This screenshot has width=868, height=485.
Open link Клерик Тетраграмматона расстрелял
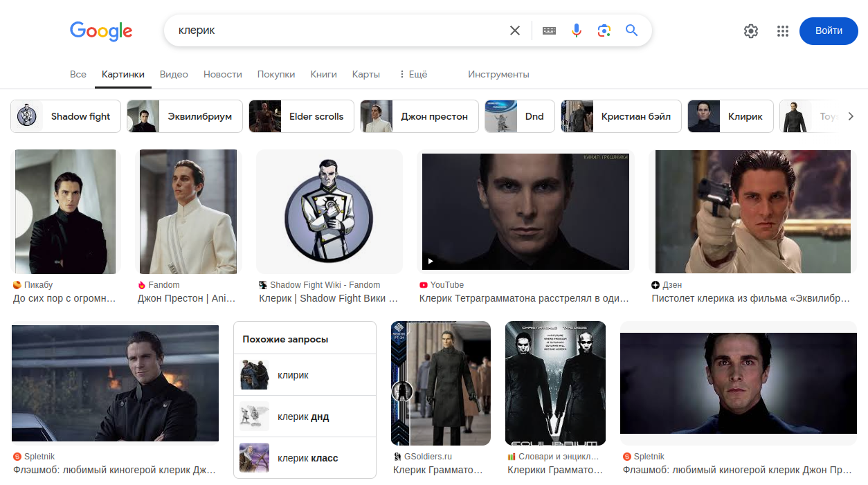click(524, 299)
